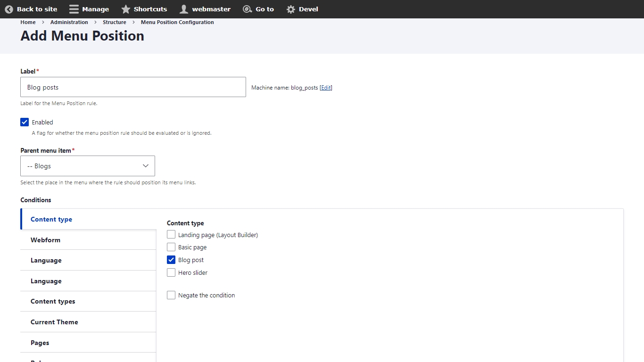Open the Devel gear icon
This screenshot has height=362, width=644.
click(x=291, y=9)
